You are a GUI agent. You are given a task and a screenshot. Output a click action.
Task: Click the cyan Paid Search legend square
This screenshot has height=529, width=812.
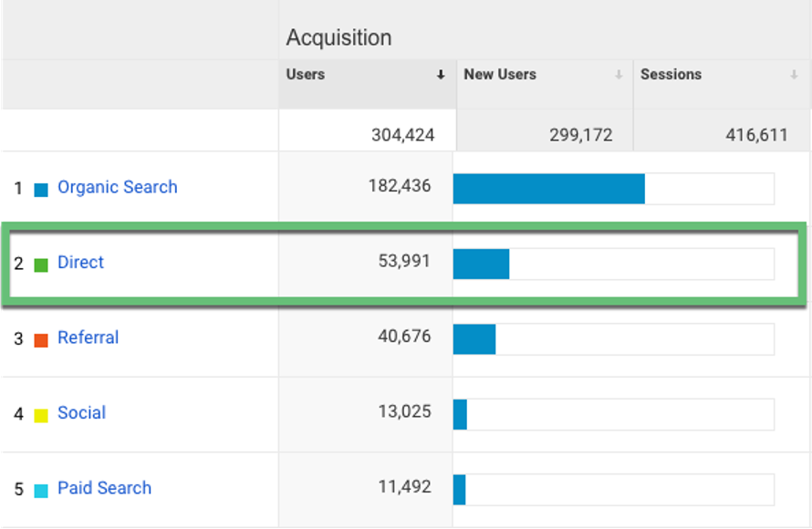(x=42, y=489)
